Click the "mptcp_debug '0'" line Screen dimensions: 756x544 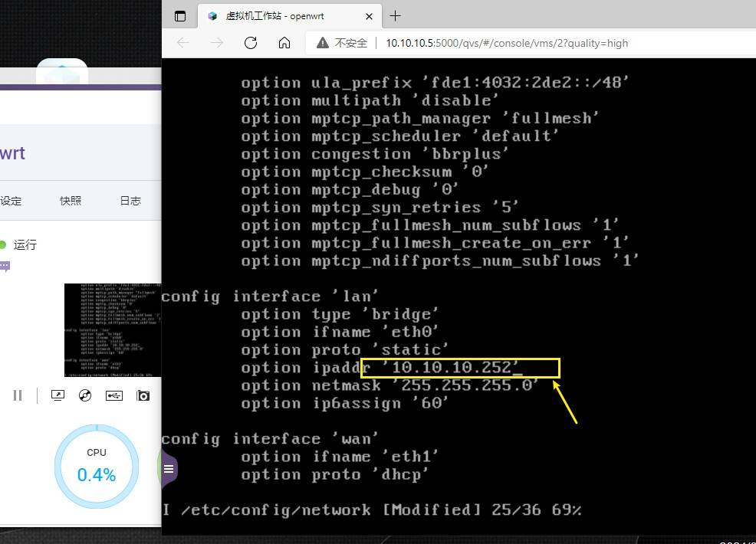(x=350, y=190)
